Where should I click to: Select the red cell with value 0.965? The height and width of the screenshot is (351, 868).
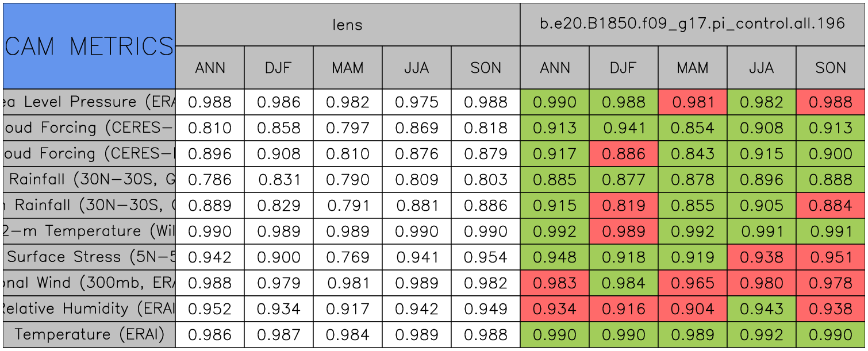click(x=692, y=283)
